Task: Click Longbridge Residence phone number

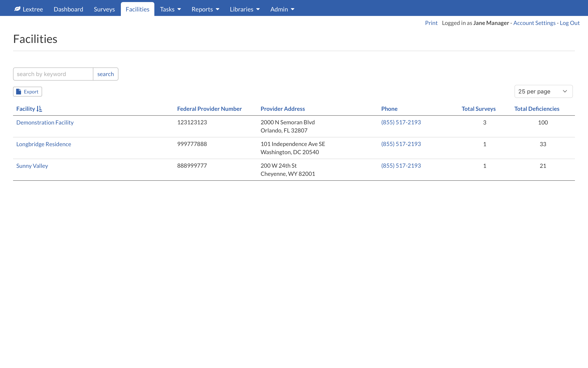Action: click(401, 144)
